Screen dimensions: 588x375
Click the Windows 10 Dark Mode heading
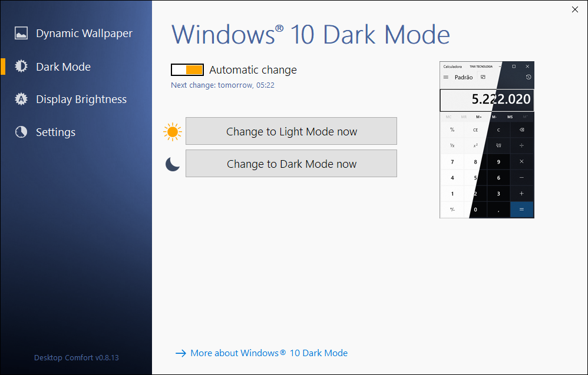click(x=310, y=35)
